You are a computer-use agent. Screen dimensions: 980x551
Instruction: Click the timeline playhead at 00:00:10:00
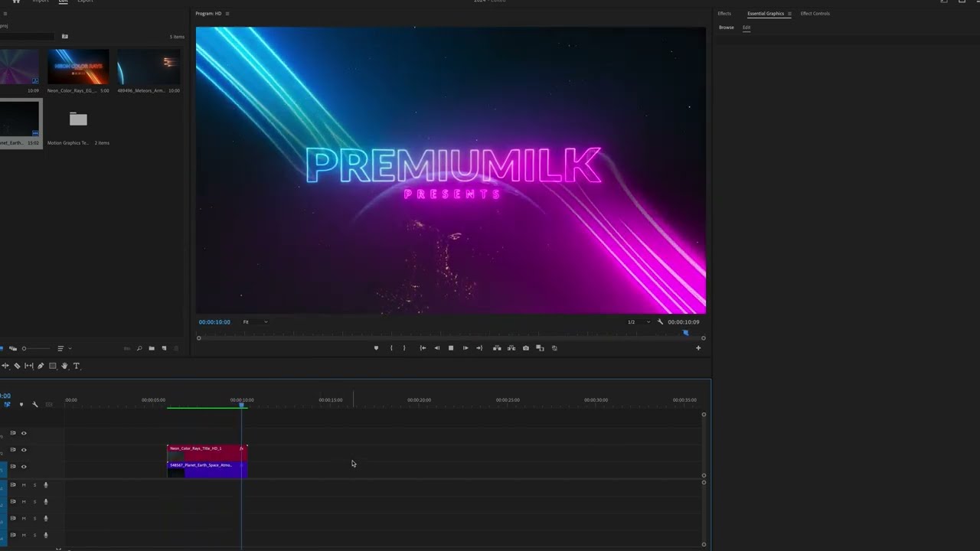click(x=242, y=405)
